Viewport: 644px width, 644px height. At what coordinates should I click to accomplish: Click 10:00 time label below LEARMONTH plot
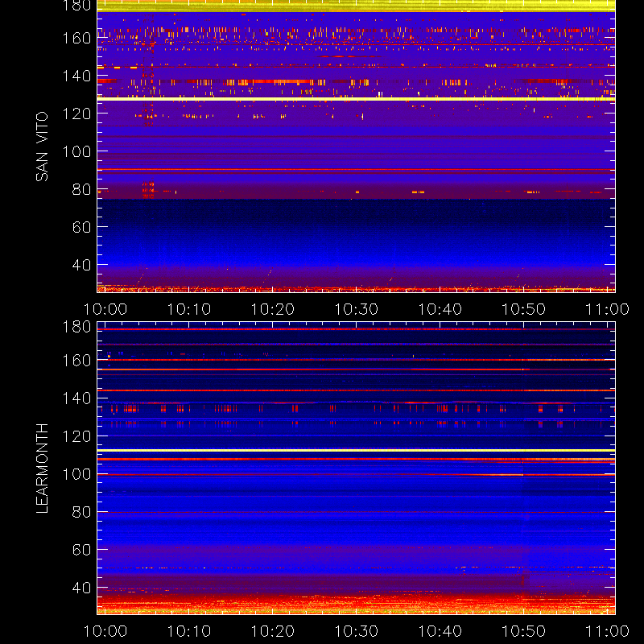[x=105, y=631]
